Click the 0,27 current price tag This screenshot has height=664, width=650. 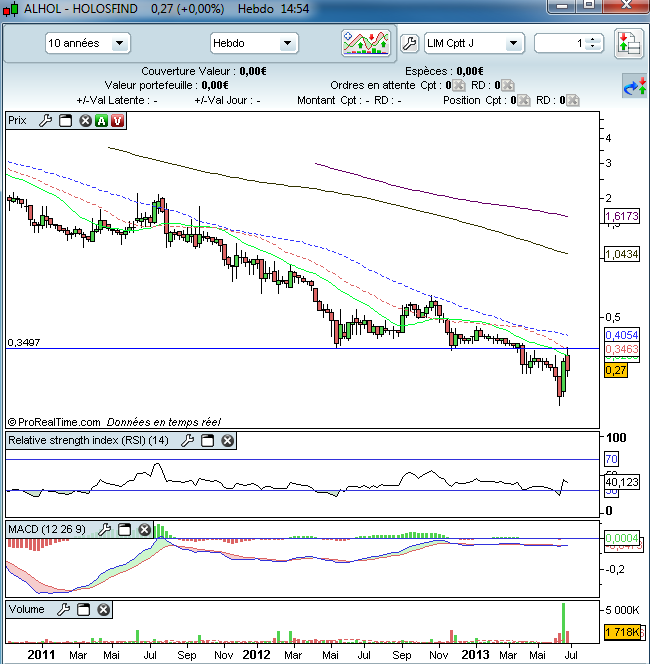pyautogui.click(x=616, y=371)
